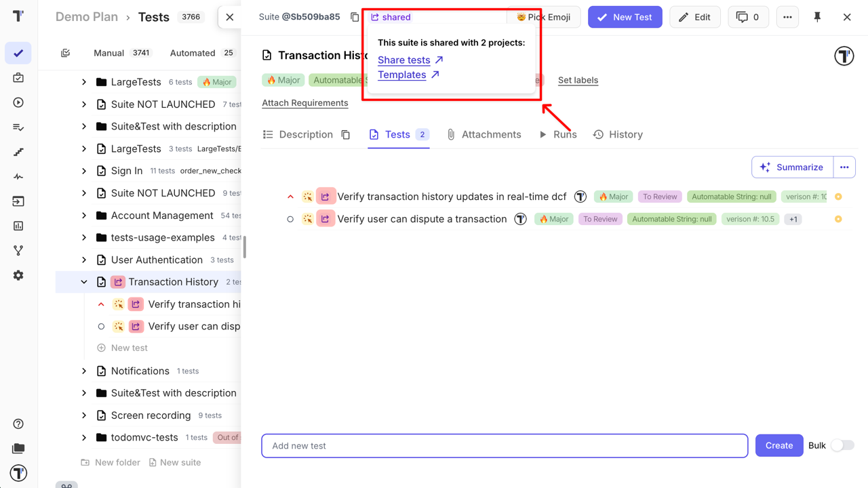Open the more options menu next to Summarize
Viewport: 868px width, 488px height.
[844, 167]
